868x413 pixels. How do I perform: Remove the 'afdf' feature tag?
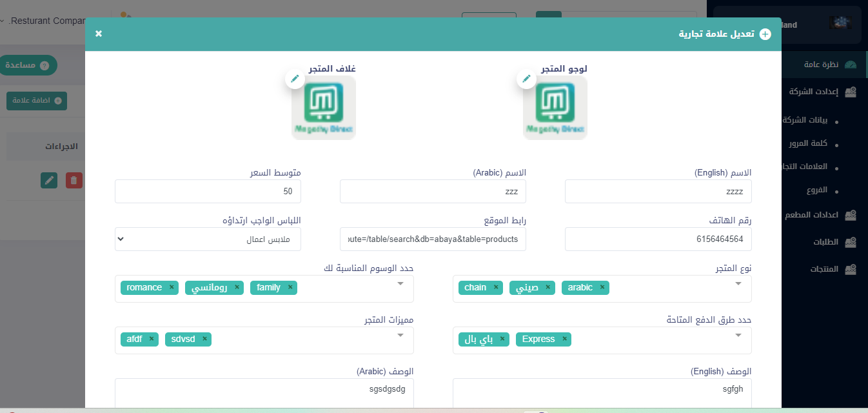152,339
